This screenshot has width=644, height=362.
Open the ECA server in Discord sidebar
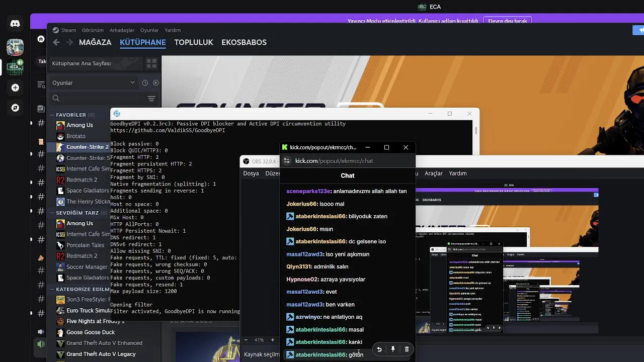15,67
